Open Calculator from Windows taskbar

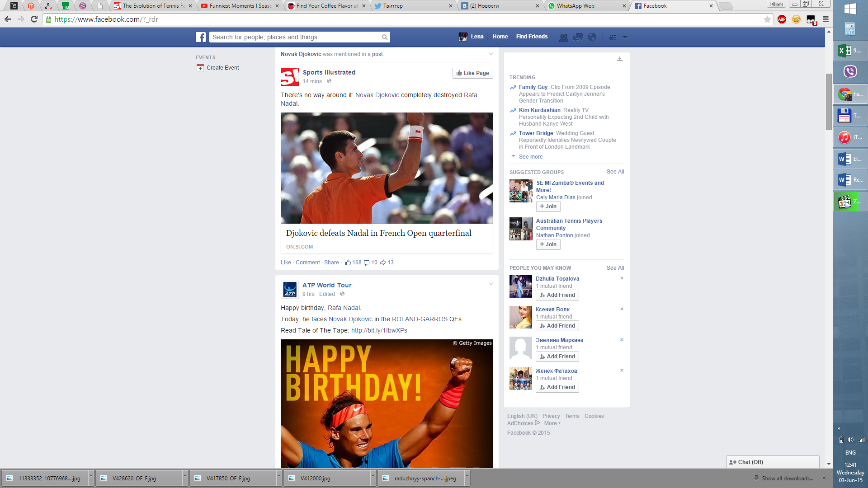pos(850,29)
